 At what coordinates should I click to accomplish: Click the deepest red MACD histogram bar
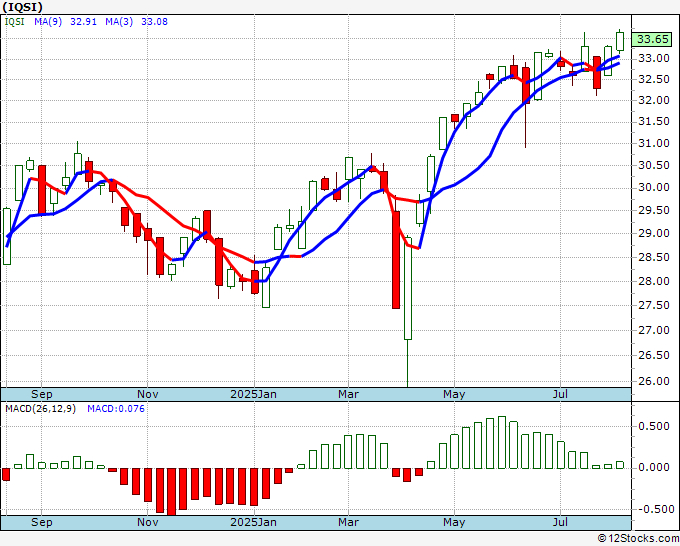point(172,491)
